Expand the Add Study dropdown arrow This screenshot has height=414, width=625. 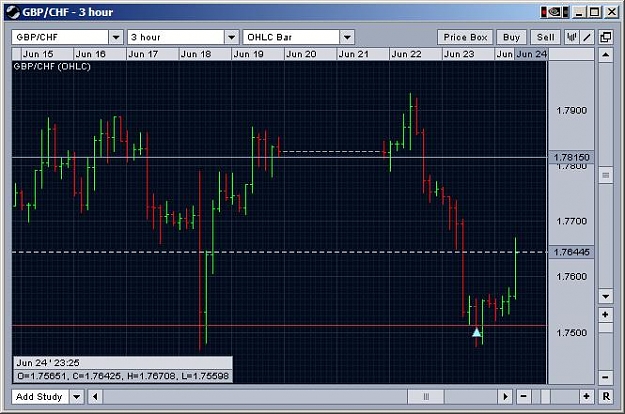pyautogui.click(x=77, y=397)
